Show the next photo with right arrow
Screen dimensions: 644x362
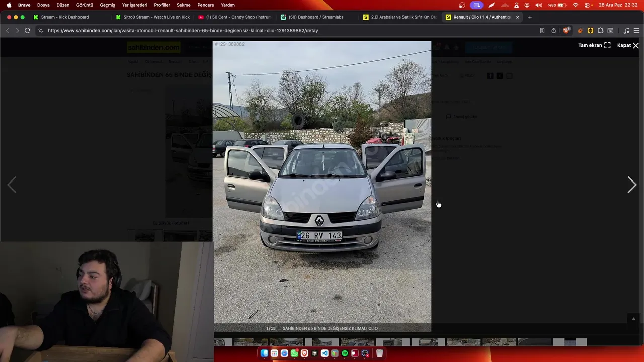pos(632,185)
